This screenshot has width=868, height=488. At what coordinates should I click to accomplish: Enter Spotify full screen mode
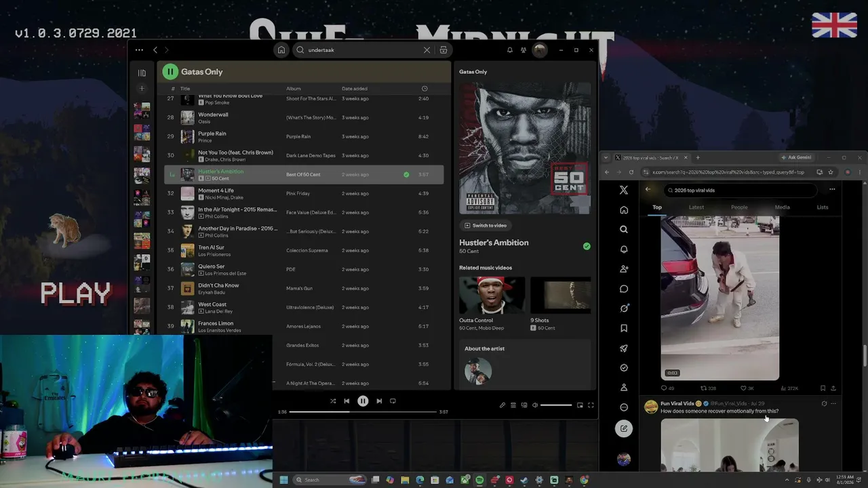(591, 405)
